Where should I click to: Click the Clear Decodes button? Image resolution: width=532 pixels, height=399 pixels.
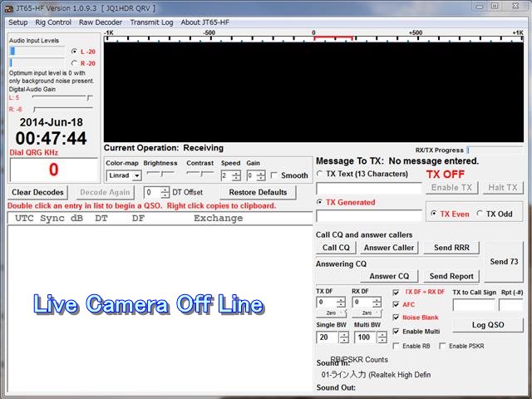pos(37,192)
